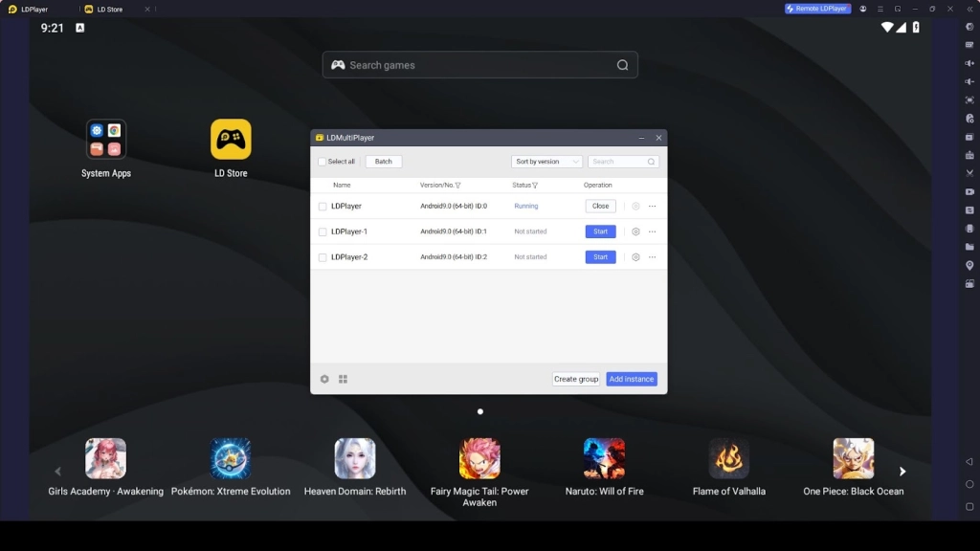Open the account profile icon in title bar
Viewport: 980px width, 551px height.
[863, 9]
